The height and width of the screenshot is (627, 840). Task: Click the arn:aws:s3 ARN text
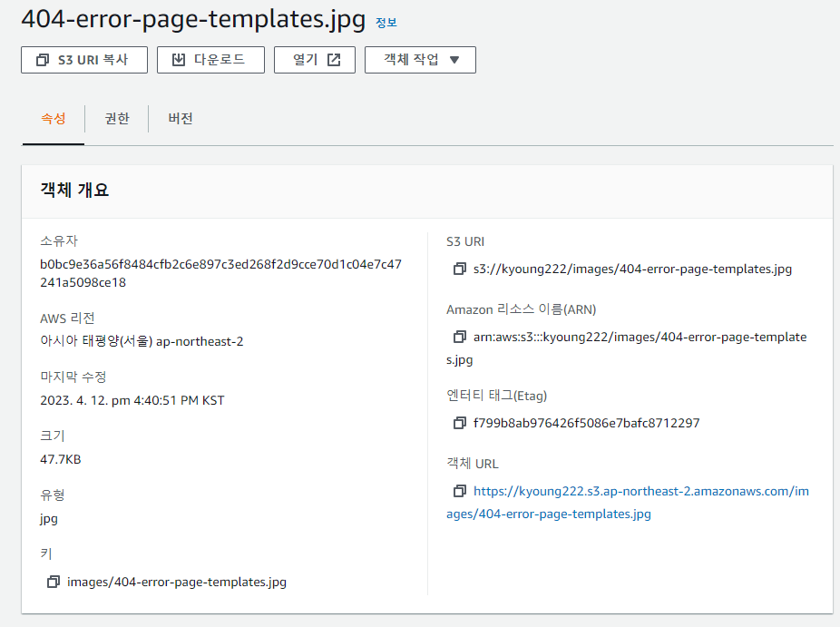click(627, 348)
